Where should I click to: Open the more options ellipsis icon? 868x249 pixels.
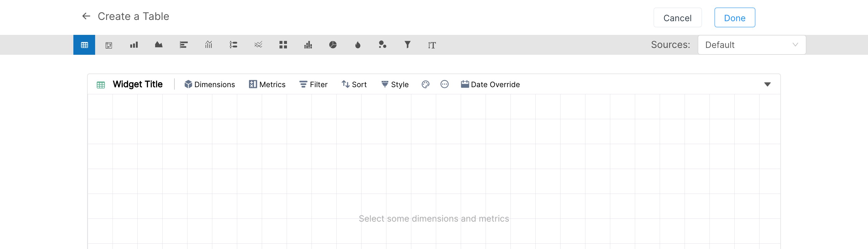[445, 84]
